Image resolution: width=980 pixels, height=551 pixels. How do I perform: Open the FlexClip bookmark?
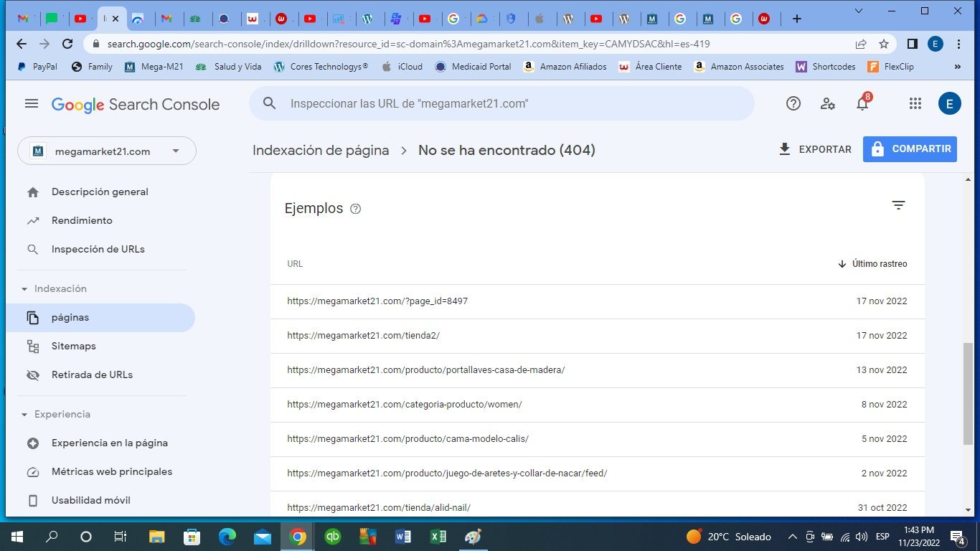890,67
